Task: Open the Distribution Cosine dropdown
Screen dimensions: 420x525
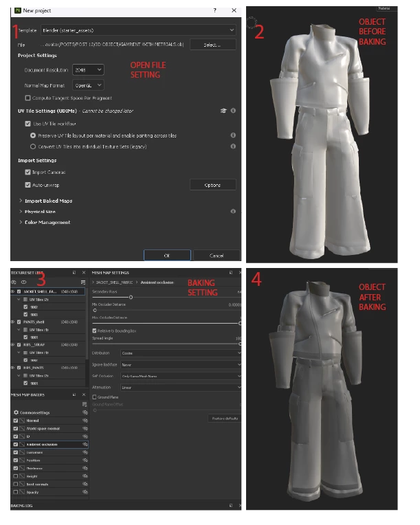Action: coord(181,353)
